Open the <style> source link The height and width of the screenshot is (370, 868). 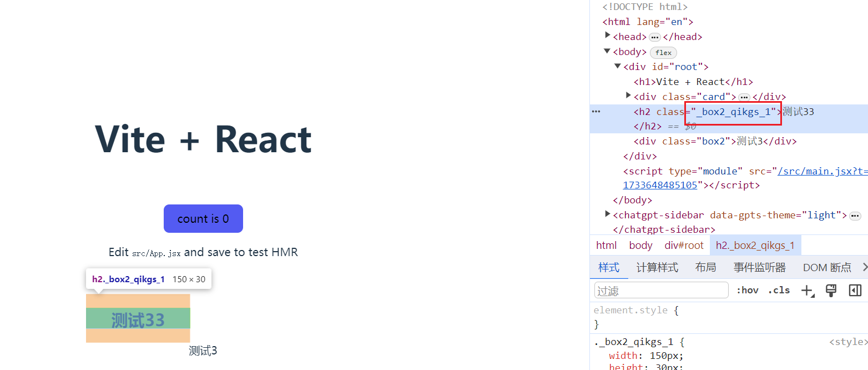(x=848, y=342)
